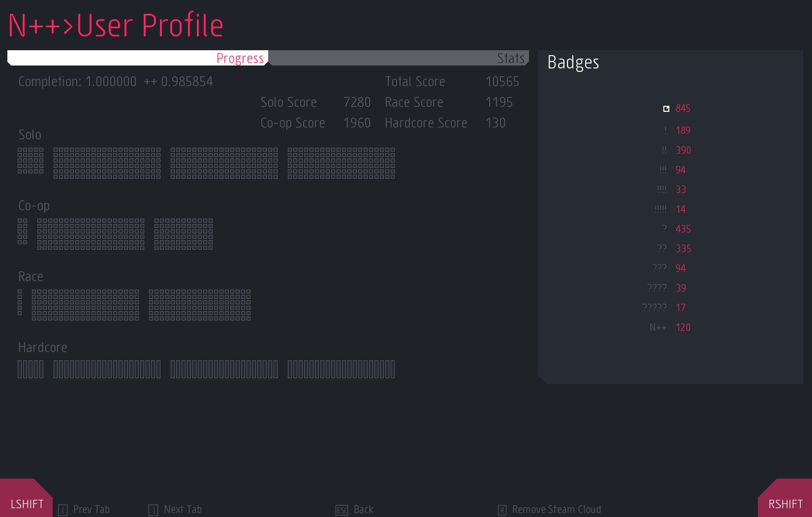The height and width of the screenshot is (517, 812).
Task: Click the double exclamation badge count 390
Action: click(x=684, y=150)
